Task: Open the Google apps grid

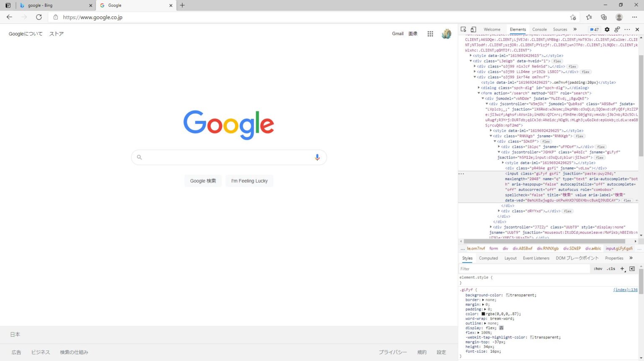Action: pyautogui.click(x=430, y=34)
